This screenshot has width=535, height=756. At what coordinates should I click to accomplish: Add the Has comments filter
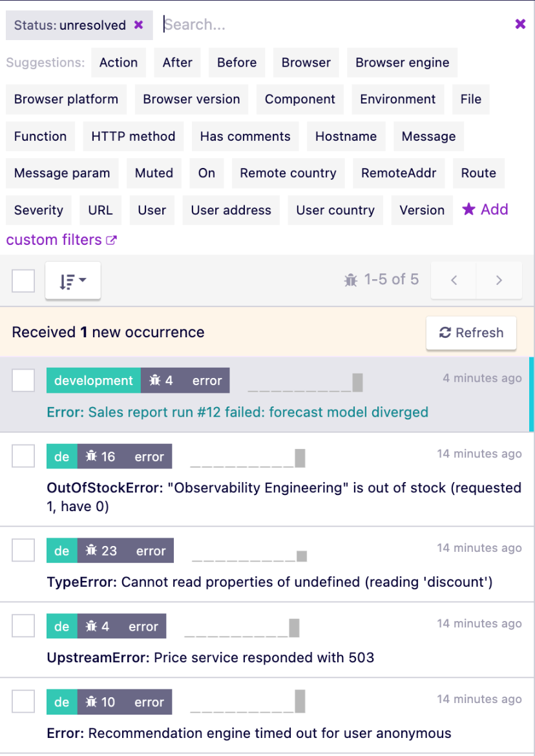pyautogui.click(x=246, y=136)
